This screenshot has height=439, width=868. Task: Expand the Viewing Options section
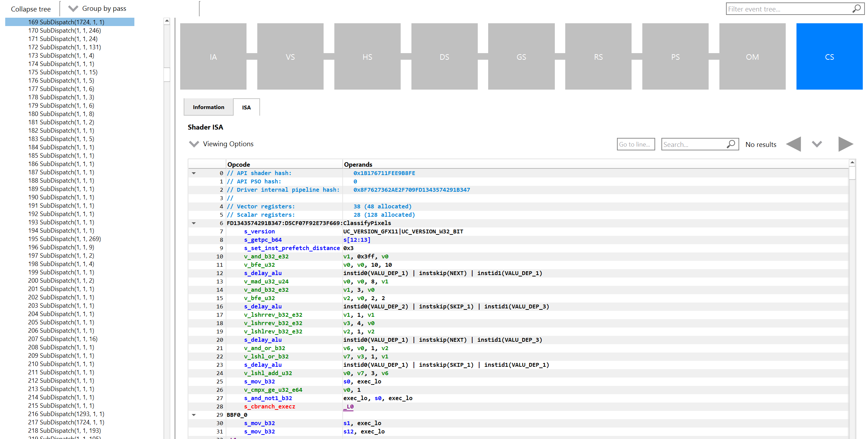194,144
